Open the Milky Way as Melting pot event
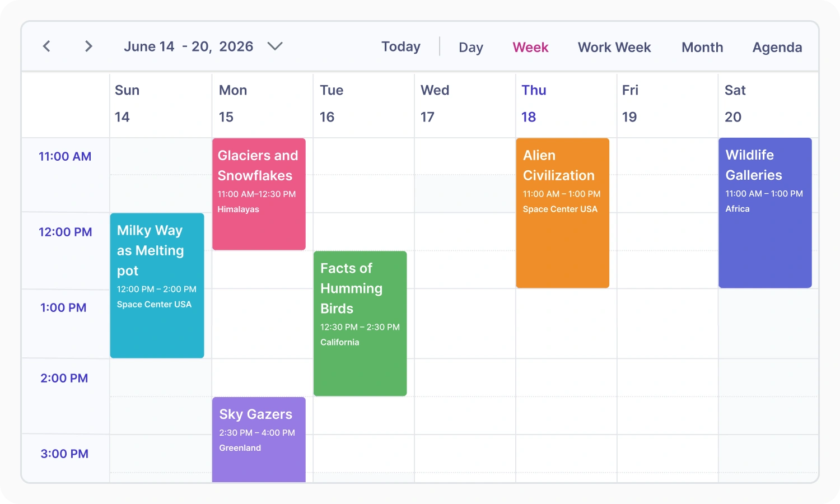840x504 pixels. tap(157, 286)
